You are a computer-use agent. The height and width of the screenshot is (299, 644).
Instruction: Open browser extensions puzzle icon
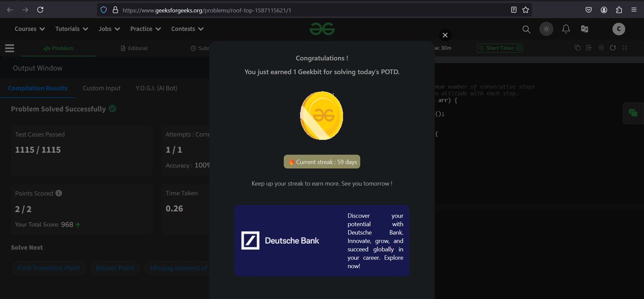point(619,10)
